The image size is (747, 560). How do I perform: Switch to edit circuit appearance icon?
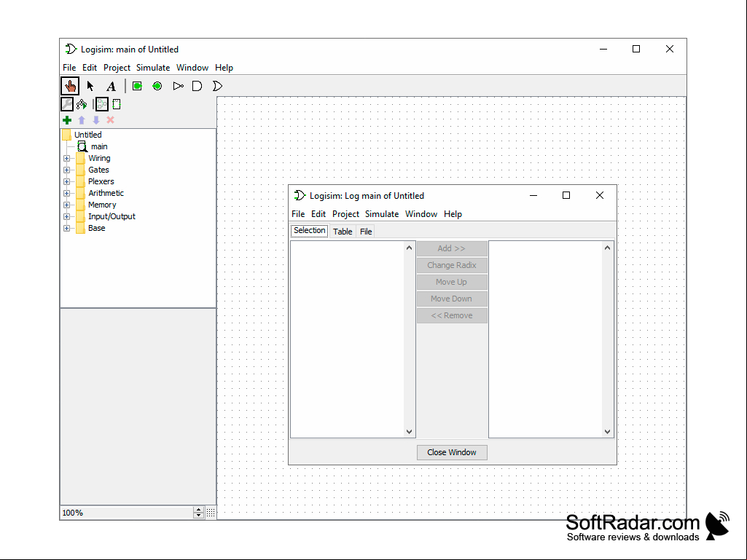click(117, 104)
